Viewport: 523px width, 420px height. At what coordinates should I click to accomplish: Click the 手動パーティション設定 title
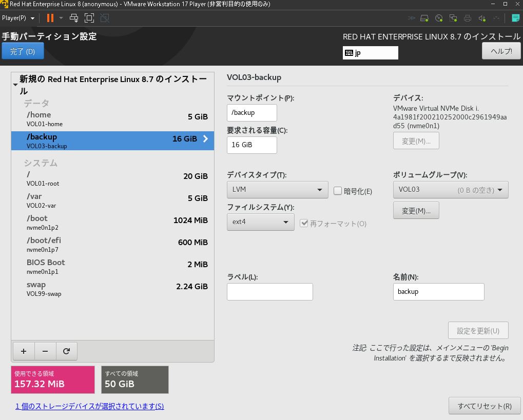tap(49, 36)
